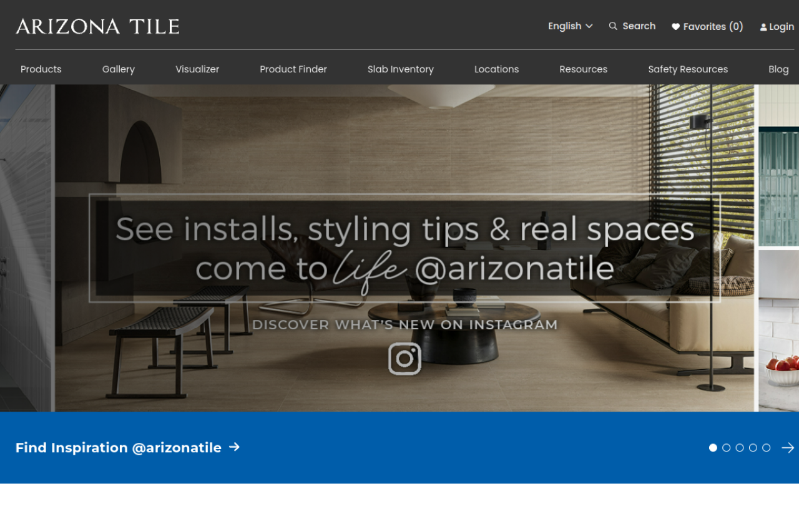Viewport: 799px width, 532px height.
Task: Click the Arizona Tile logo
Action: 97,26
